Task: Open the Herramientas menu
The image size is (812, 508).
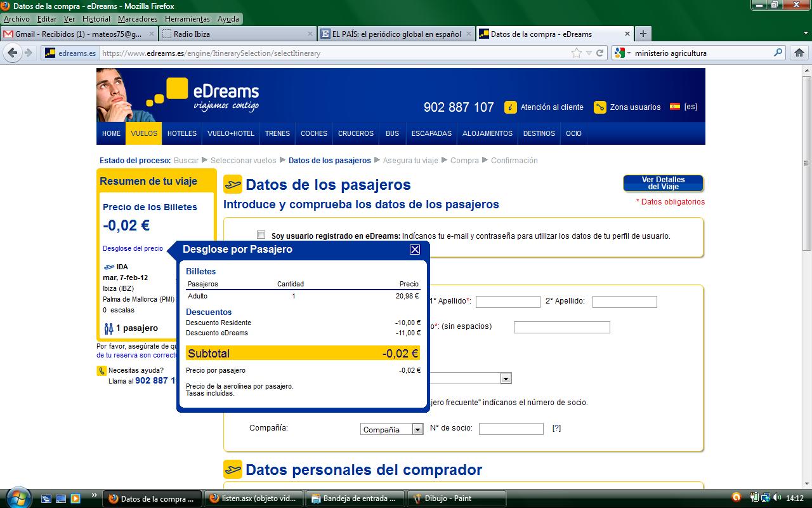Action: pyautogui.click(x=187, y=19)
